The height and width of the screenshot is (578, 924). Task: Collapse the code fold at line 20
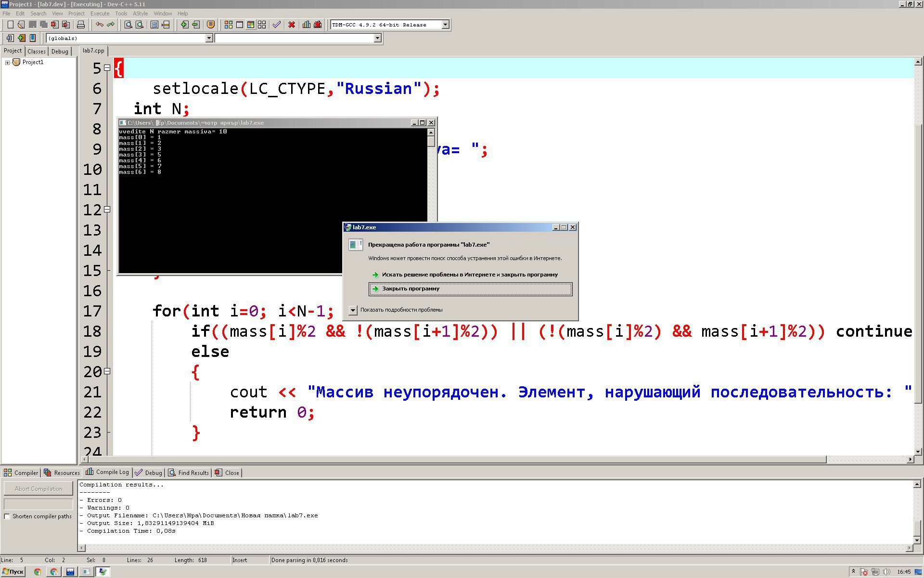(107, 371)
